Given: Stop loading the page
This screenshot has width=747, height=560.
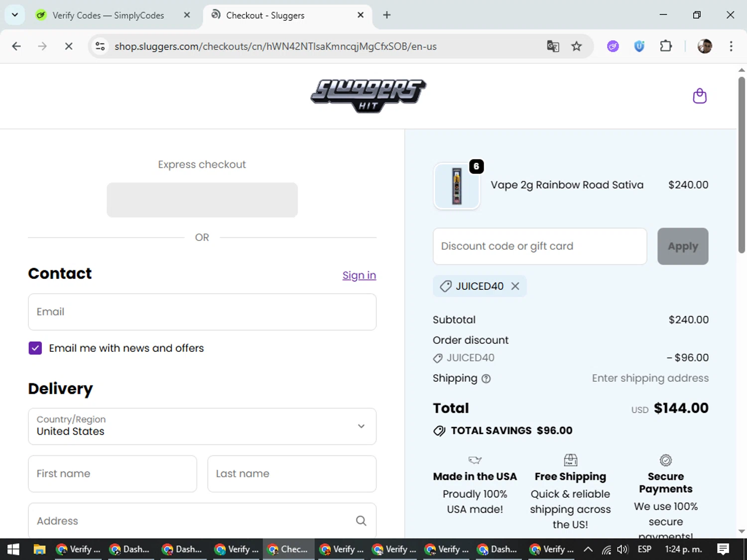Looking at the screenshot, I should [69, 46].
